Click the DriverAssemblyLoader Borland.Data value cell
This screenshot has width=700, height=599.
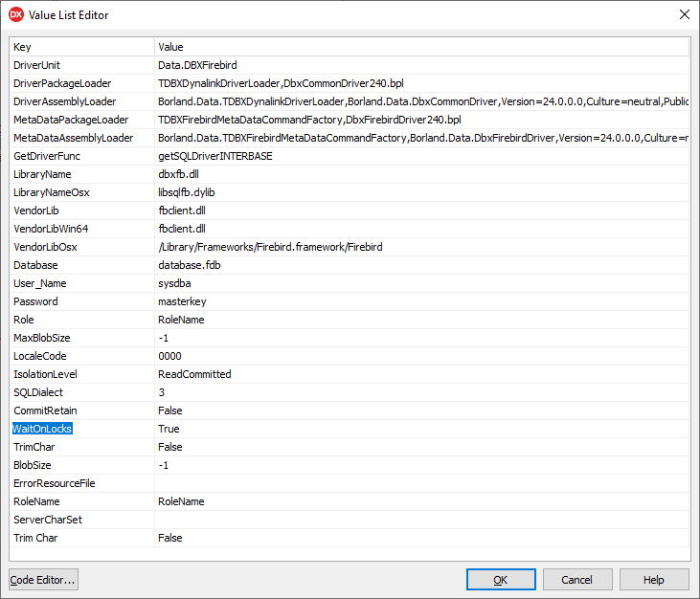point(422,101)
